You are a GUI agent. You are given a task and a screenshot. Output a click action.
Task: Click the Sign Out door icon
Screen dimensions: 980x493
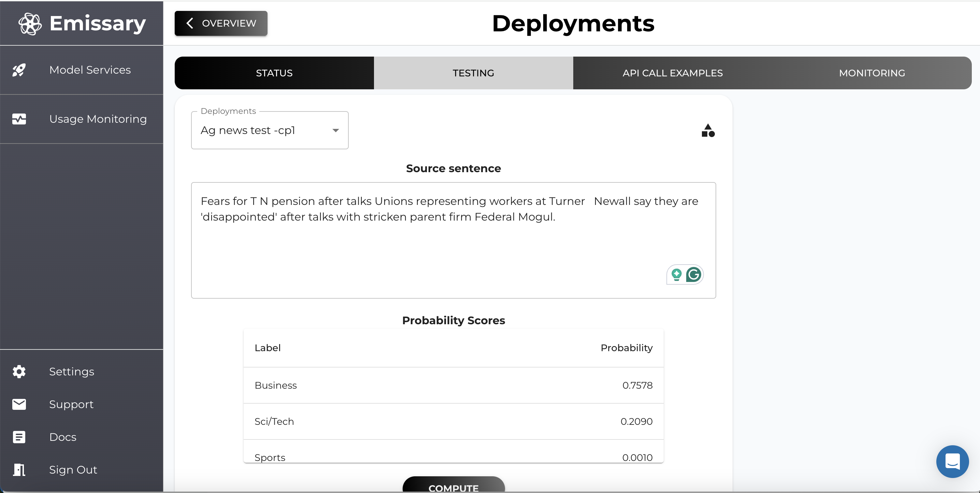(19, 469)
